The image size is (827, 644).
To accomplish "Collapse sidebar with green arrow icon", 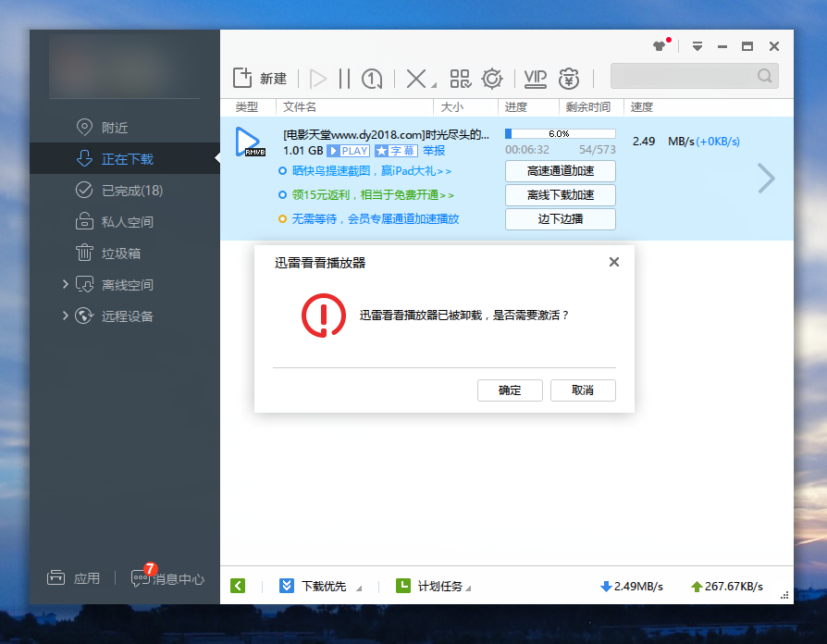I will point(238,586).
